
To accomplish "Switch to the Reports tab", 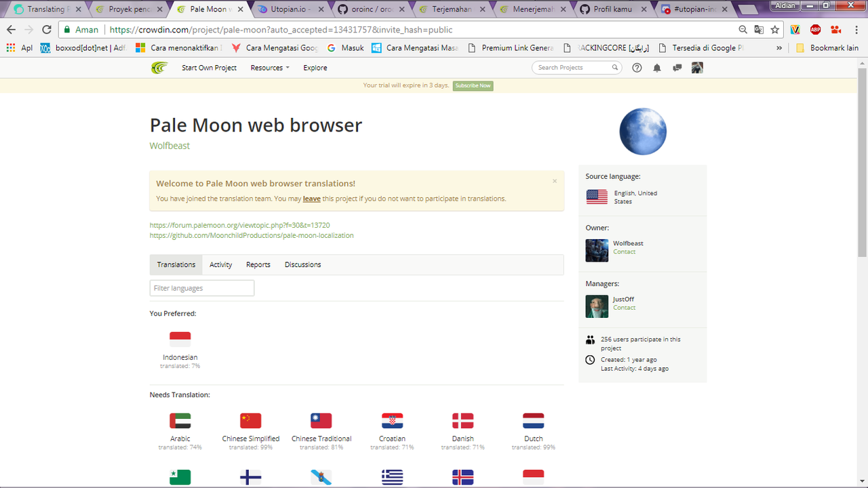I will (x=258, y=264).
